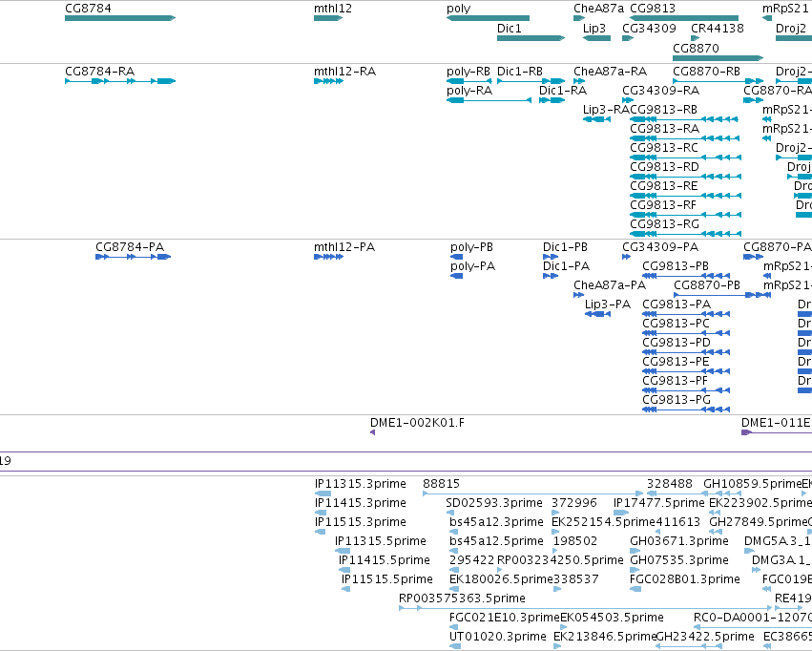Select the Lip3 gene feature
Viewport: 812px width, 651px height.
tap(596, 38)
